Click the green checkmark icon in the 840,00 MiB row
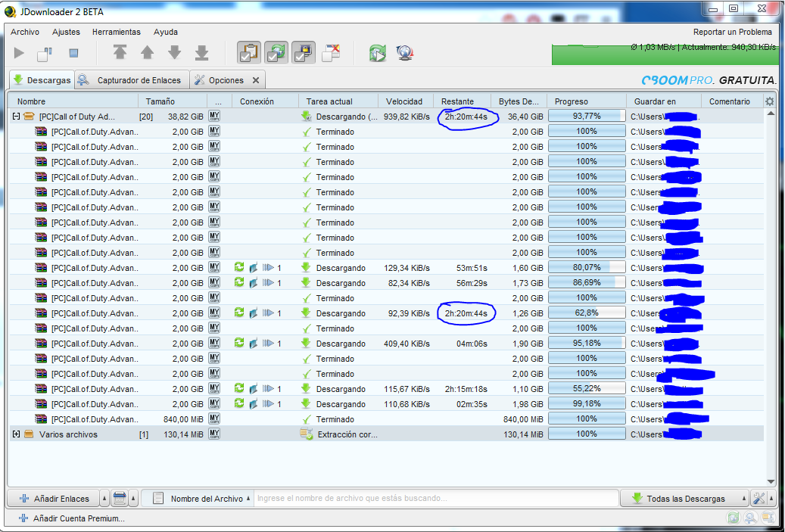785x532 pixels. pos(307,419)
